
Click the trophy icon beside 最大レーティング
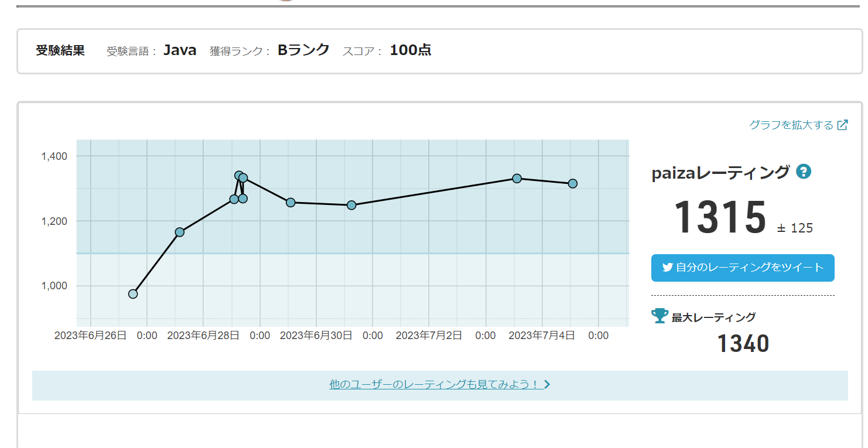tap(659, 316)
